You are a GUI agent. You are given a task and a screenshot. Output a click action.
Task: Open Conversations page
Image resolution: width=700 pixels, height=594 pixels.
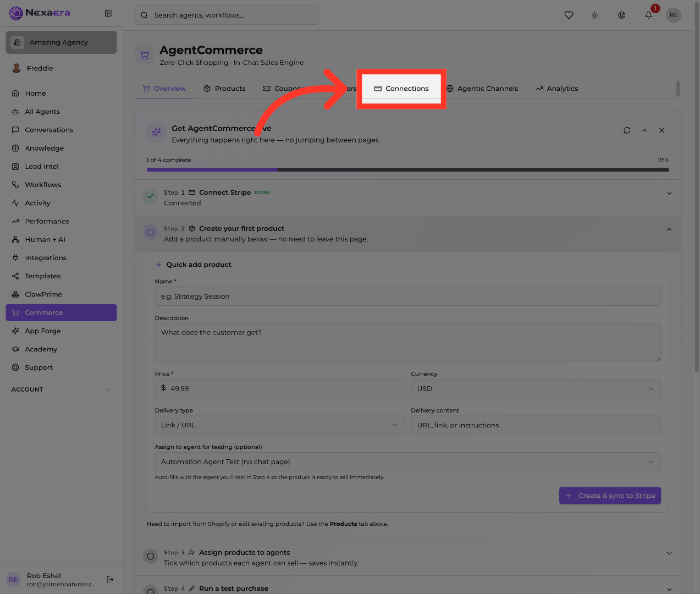[x=61, y=130]
